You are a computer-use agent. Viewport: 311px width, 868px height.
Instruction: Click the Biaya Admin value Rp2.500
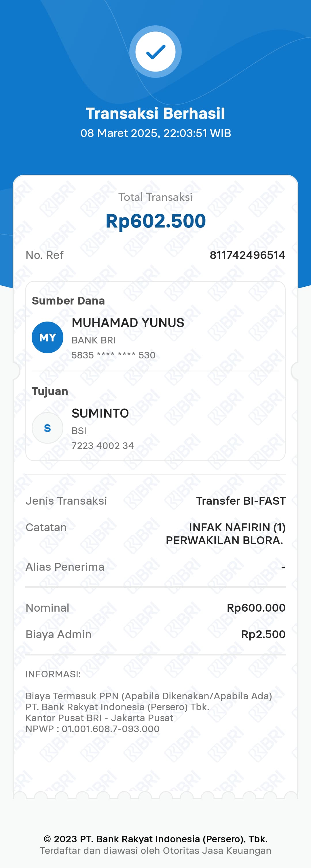point(263,634)
